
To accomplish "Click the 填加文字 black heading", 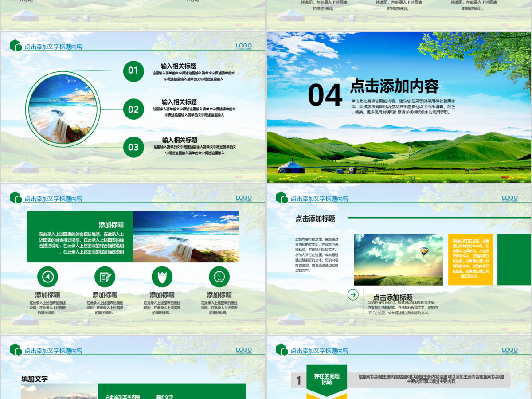I will [35, 379].
